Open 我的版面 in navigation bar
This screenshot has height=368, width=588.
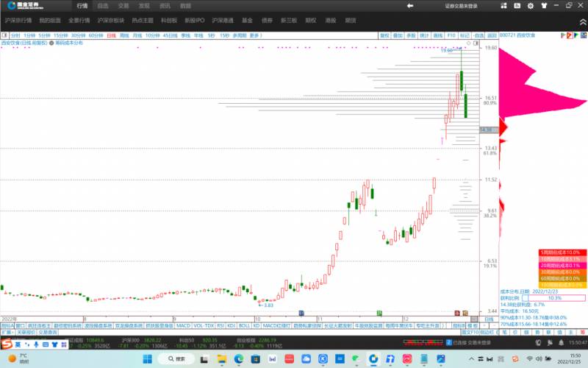point(50,21)
